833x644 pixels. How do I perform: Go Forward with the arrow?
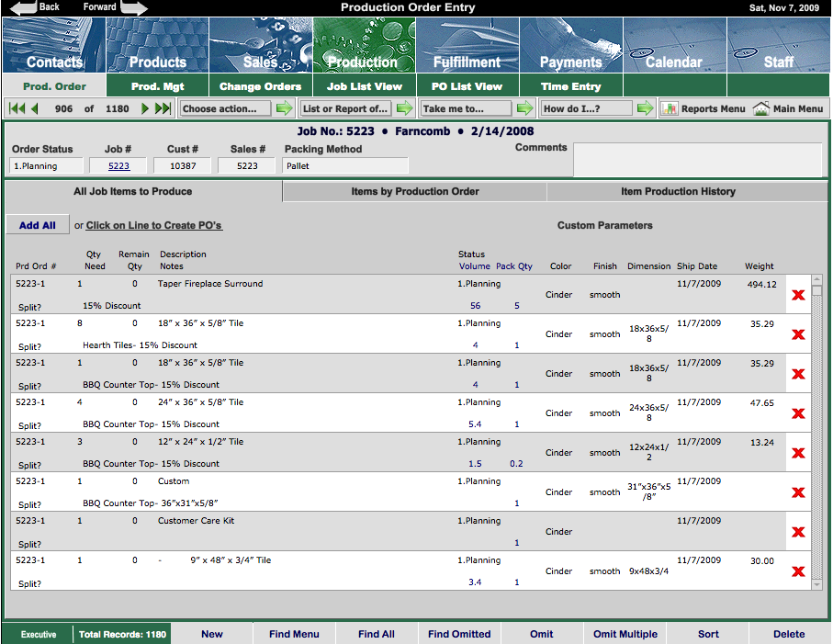tap(134, 7)
